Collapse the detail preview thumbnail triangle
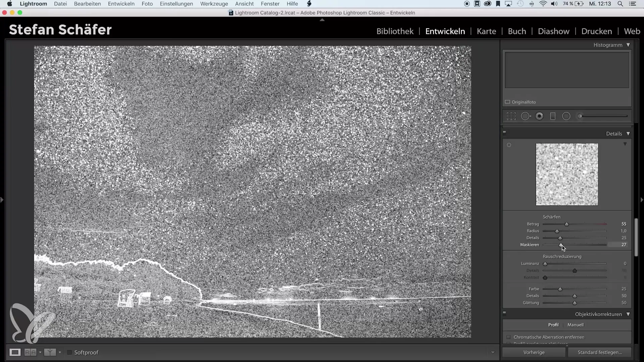The image size is (644, 362). tap(625, 144)
